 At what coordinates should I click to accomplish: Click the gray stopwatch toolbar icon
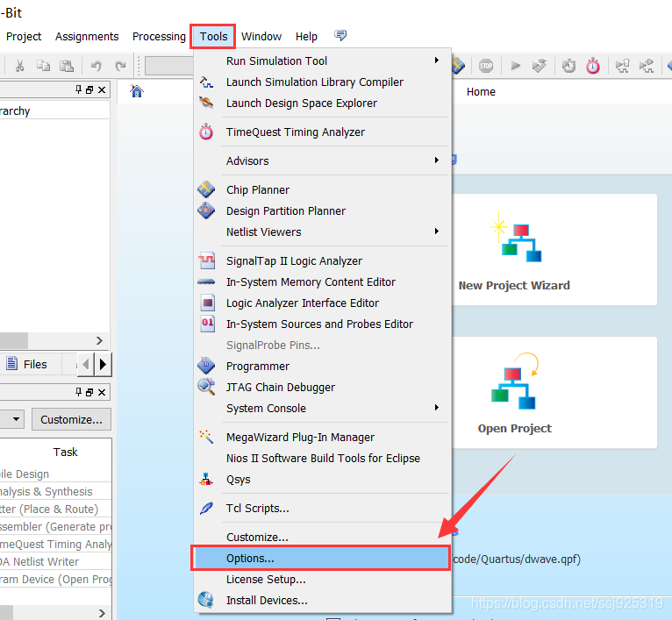click(568, 66)
